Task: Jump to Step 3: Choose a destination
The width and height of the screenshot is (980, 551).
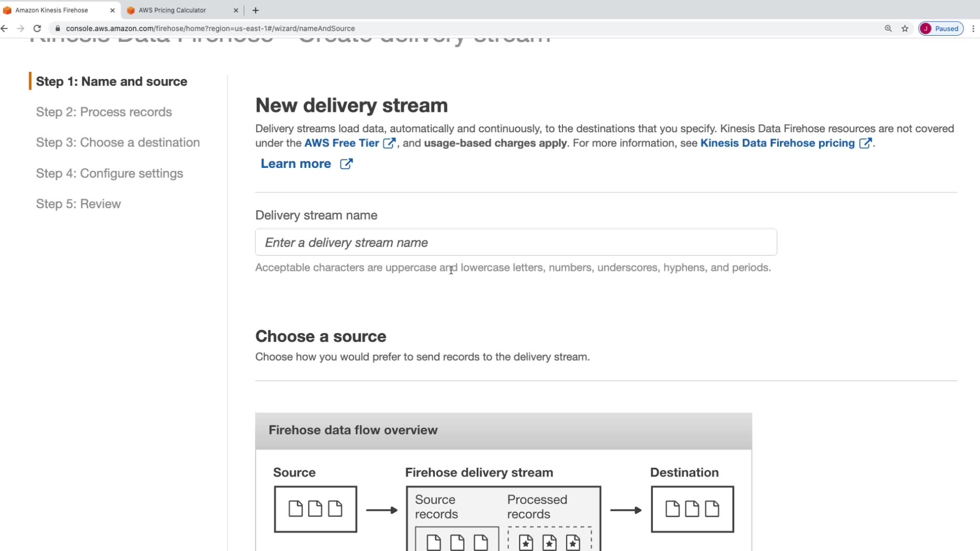Action: point(118,142)
